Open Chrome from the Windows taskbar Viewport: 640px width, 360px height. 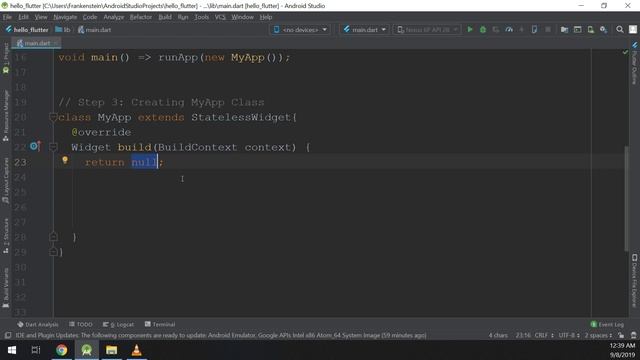tap(62, 350)
